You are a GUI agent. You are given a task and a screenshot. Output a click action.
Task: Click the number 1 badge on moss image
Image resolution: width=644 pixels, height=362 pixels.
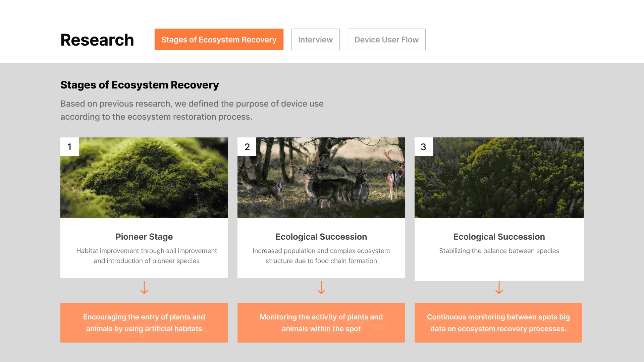coord(69,147)
